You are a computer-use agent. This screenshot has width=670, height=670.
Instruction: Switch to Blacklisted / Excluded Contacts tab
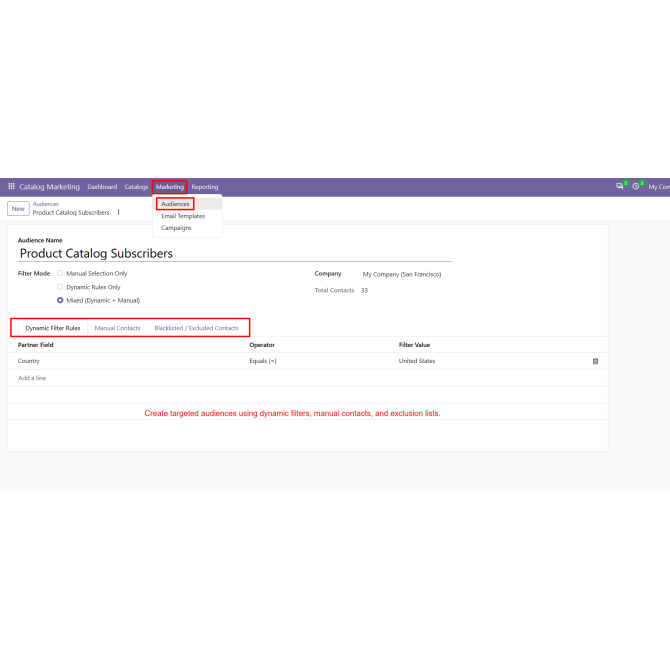(x=197, y=328)
